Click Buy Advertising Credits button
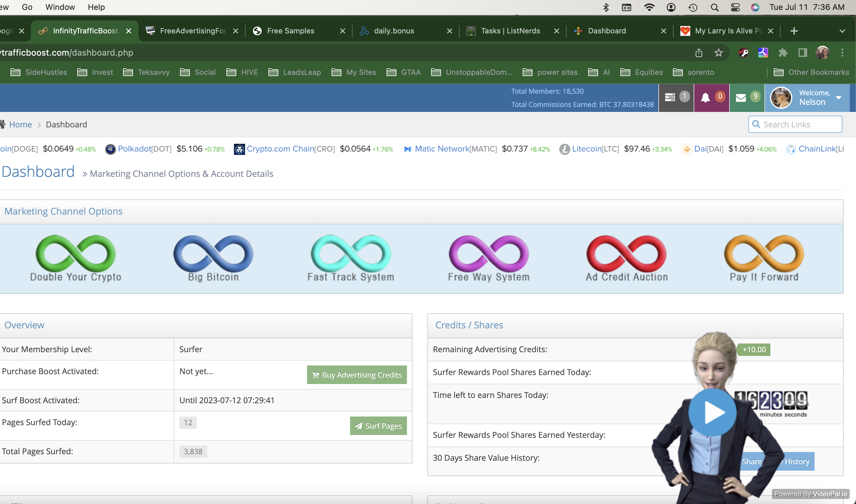The image size is (856, 504). tap(357, 375)
